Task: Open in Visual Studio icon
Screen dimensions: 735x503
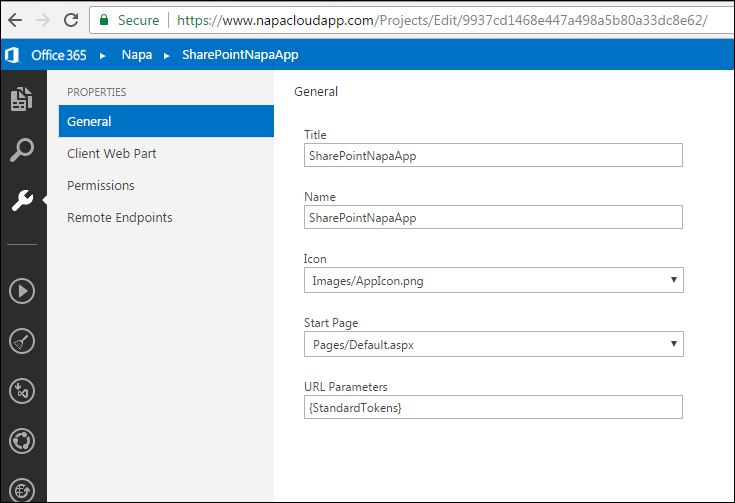Action: (x=22, y=390)
